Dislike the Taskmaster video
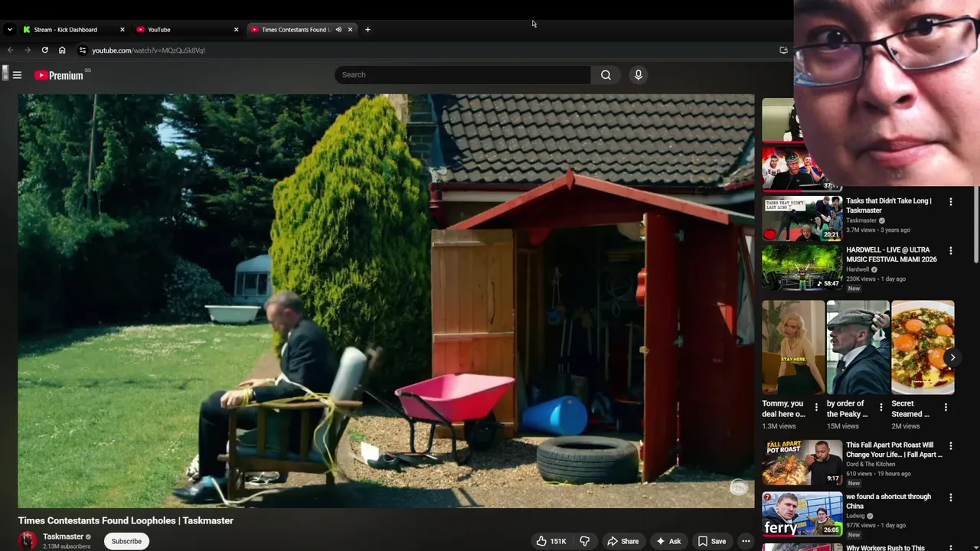Screen dimensions: 980x551 585,541
